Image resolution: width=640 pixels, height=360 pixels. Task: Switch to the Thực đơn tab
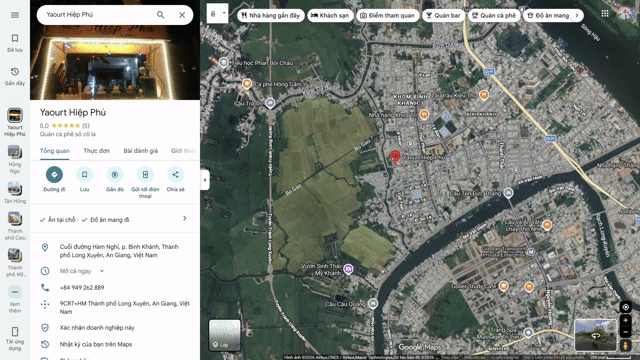97,151
